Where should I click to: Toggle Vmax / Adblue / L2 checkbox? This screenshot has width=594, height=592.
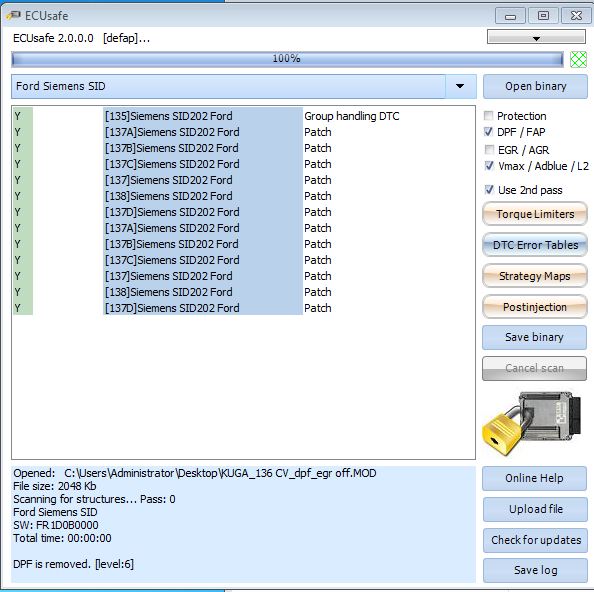point(489,166)
